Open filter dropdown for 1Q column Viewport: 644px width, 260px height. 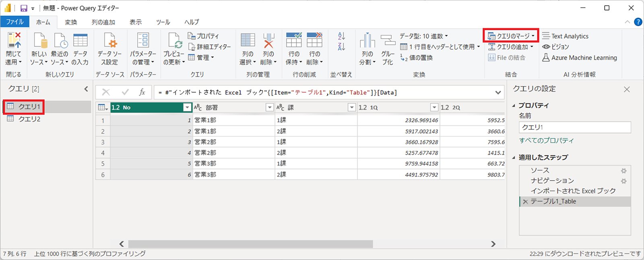click(434, 107)
